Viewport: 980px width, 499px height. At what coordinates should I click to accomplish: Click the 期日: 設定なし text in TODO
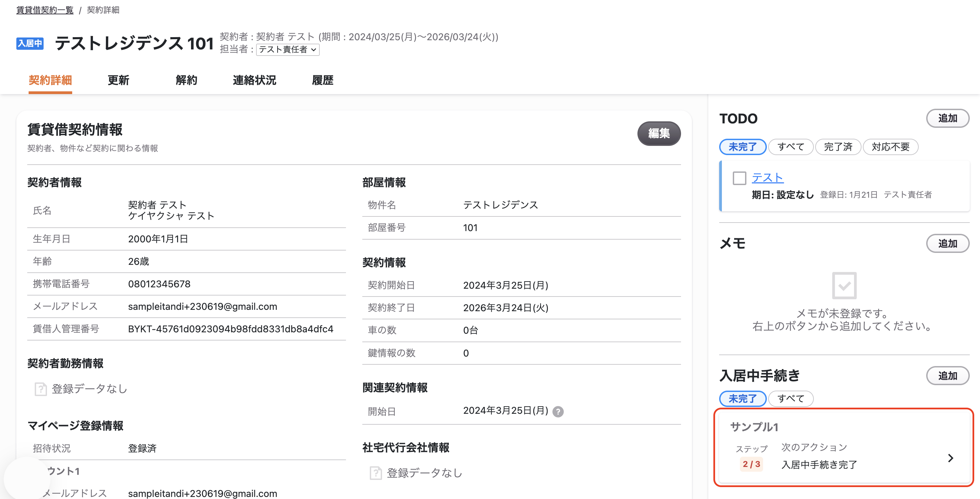pyautogui.click(x=783, y=195)
